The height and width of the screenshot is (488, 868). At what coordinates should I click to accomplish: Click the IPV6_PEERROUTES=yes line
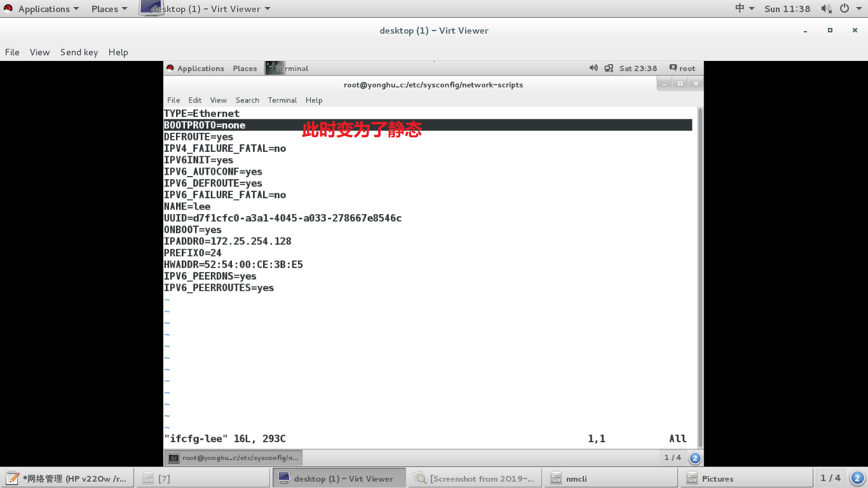[x=219, y=287]
